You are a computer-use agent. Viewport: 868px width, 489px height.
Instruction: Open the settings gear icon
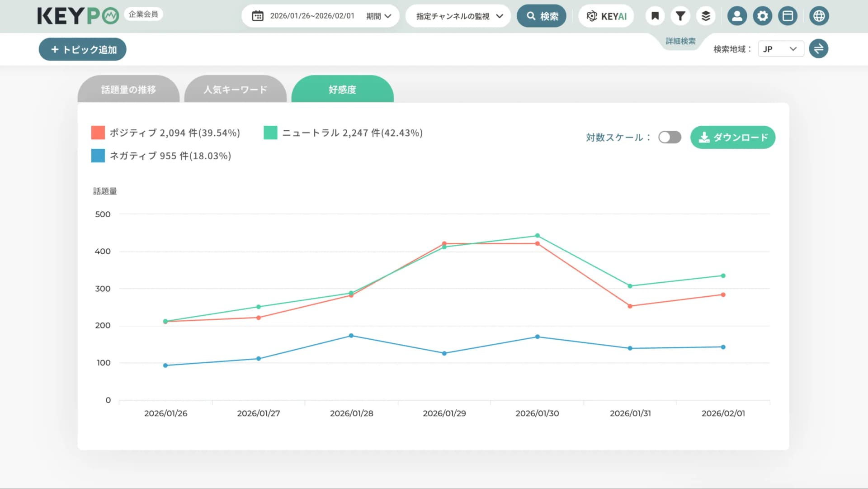point(762,16)
